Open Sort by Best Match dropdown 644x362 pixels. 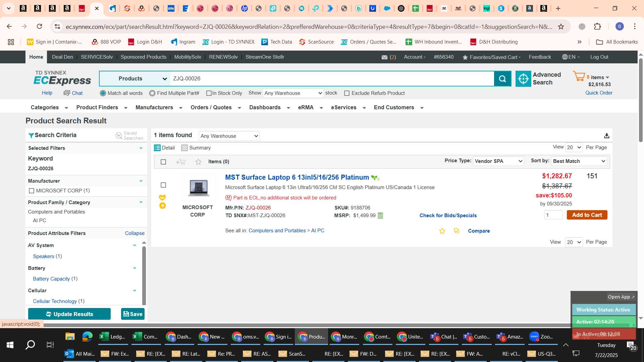point(579,161)
